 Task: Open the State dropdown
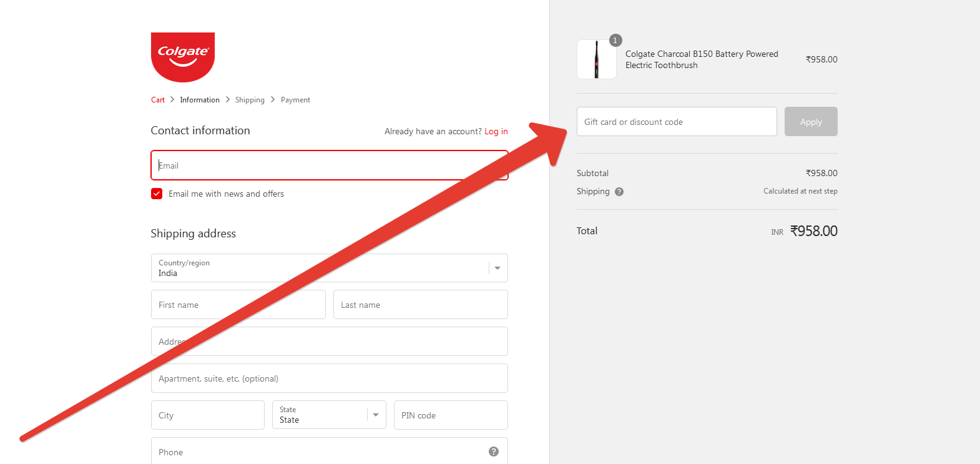(x=330, y=415)
